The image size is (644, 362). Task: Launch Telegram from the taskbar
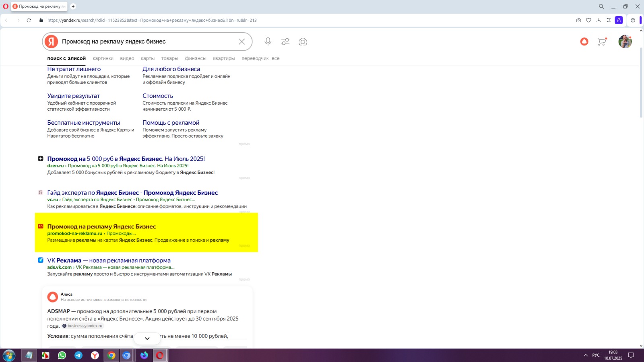pos(78,356)
